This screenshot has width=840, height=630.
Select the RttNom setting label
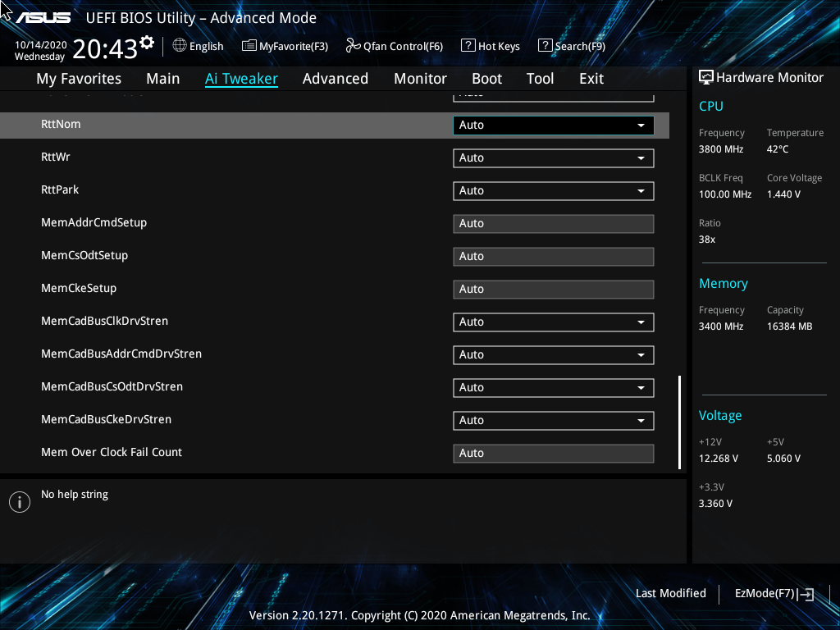(x=61, y=124)
